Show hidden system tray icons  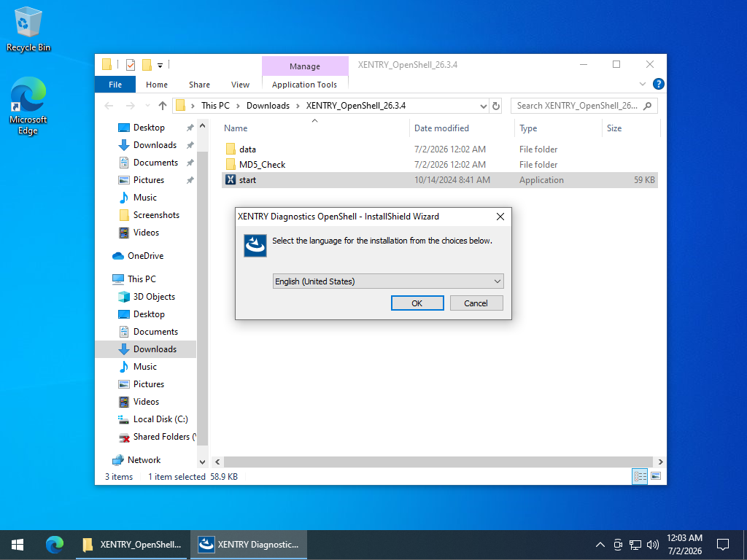[x=600, y=545]
